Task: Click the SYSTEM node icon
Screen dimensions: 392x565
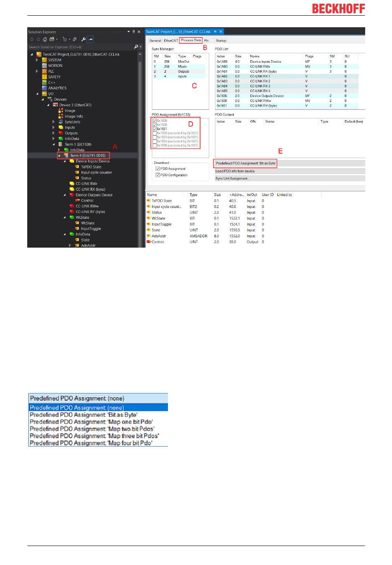Action: (45, 60)
